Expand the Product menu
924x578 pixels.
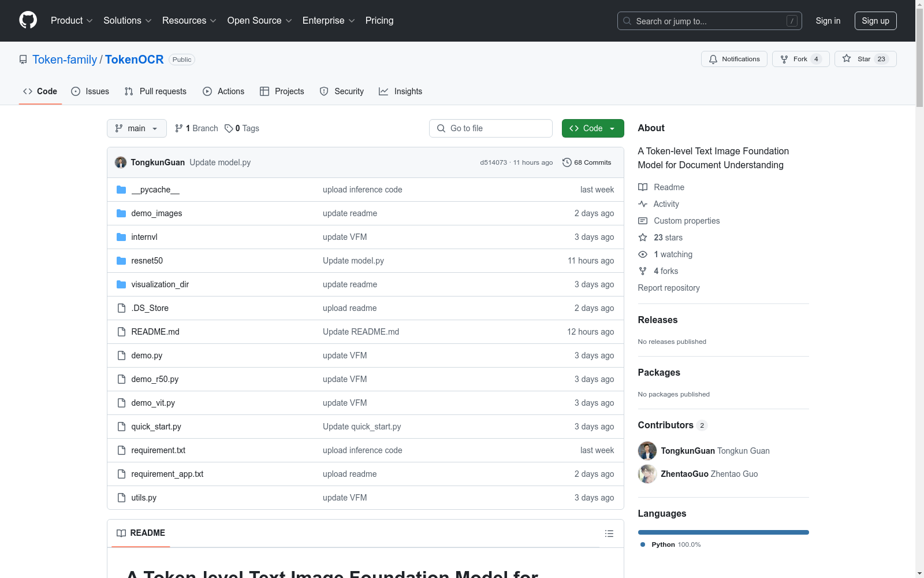pos(72,21)
